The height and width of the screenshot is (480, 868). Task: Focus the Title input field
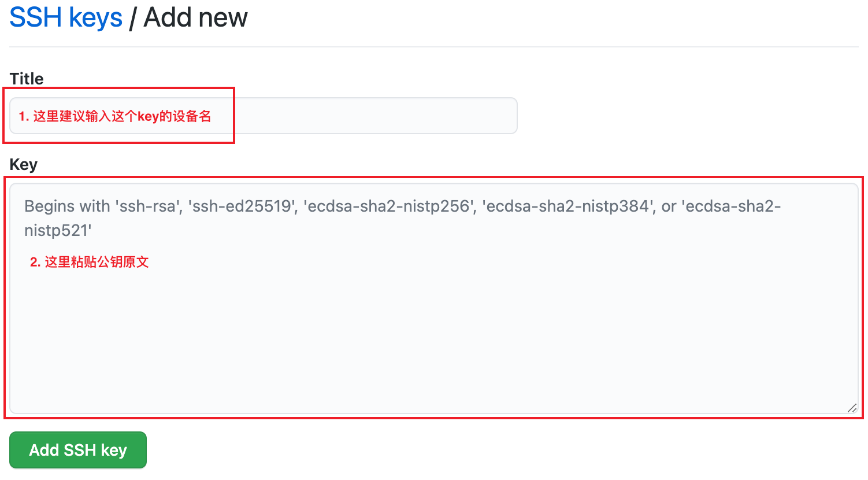coord(264,116)
